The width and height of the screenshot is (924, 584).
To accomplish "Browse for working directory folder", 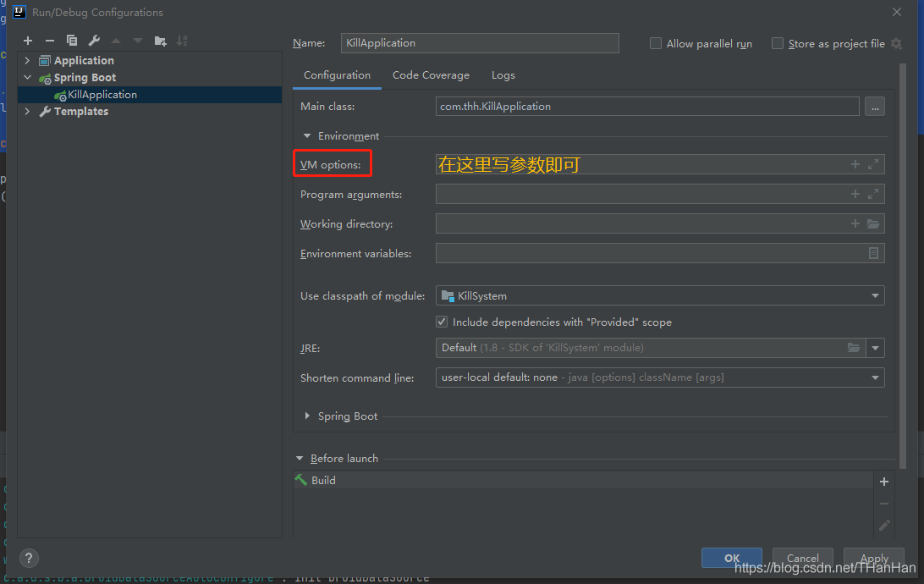I will pos(873,223).
